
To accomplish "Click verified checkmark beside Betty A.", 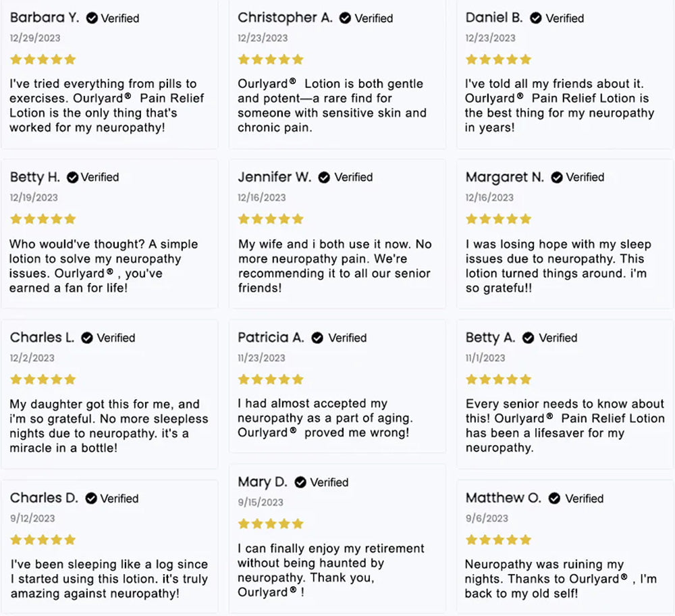I will 529,338.
